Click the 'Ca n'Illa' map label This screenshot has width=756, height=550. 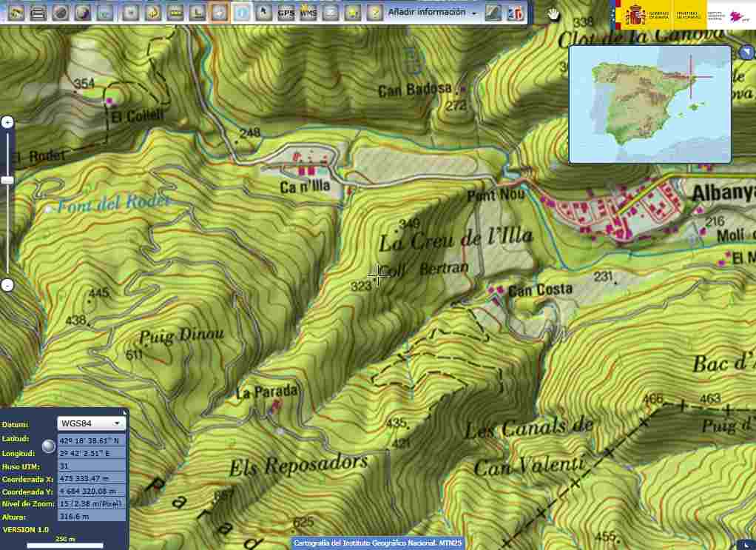pos(306,187)
